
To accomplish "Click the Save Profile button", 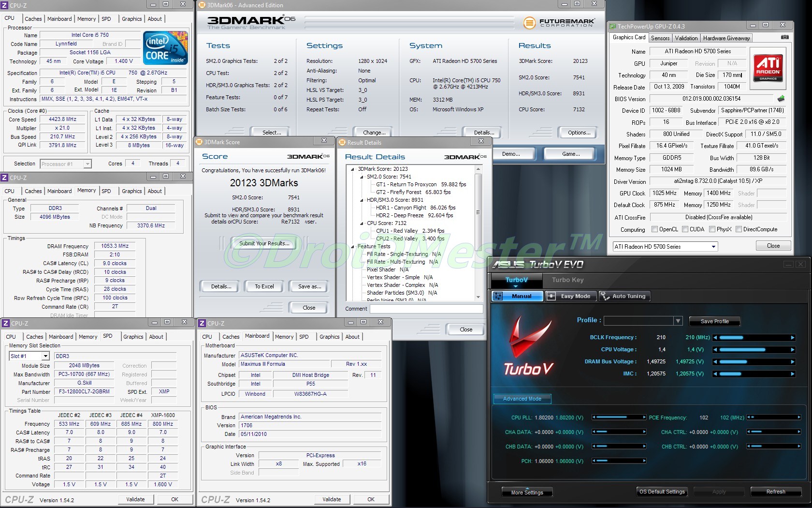I will [714, 321].
